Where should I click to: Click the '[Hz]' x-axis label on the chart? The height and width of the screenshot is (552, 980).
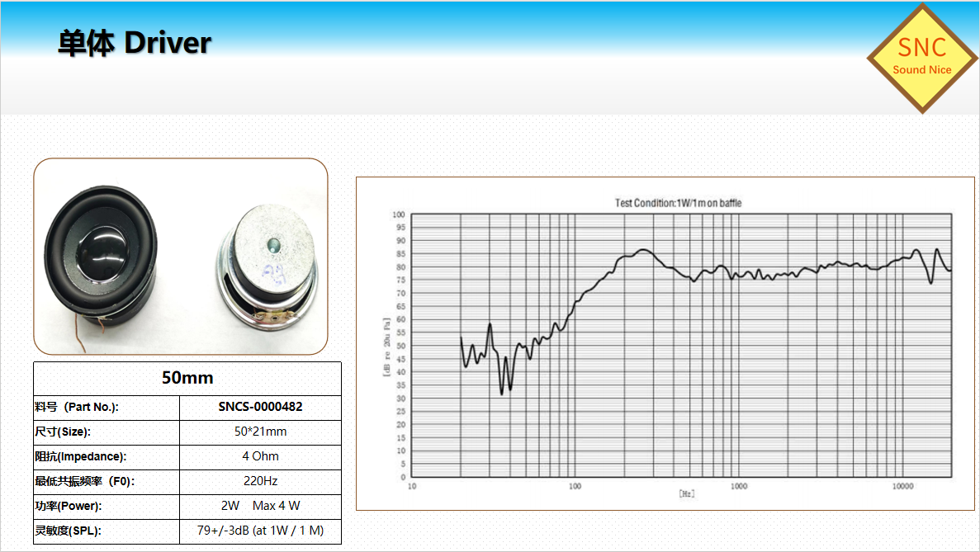[x=686, y=493]
